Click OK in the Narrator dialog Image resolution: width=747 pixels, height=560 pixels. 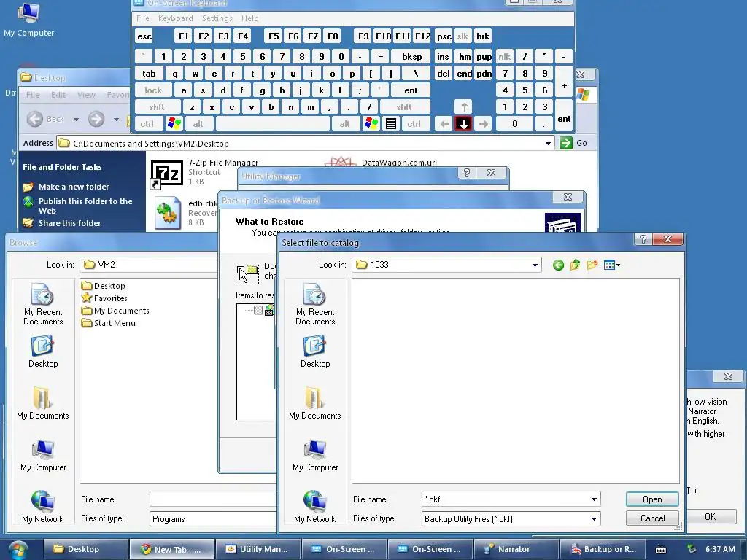710,517
